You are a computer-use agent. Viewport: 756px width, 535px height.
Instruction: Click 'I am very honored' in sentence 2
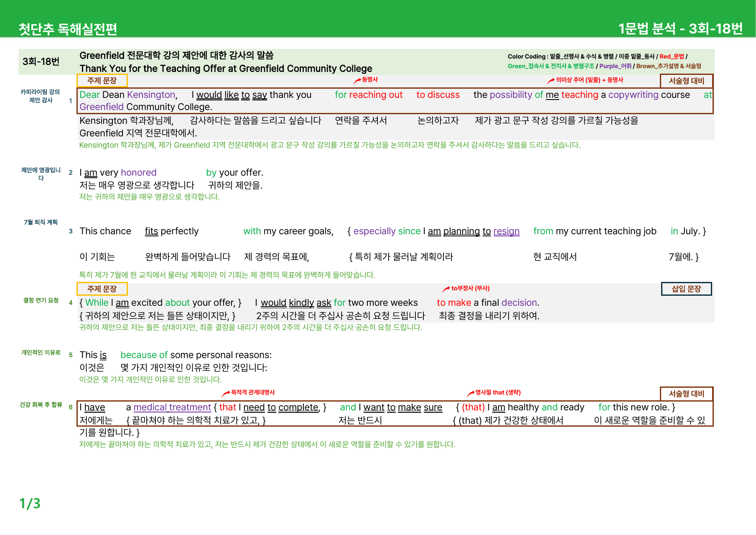click(118, 173)
